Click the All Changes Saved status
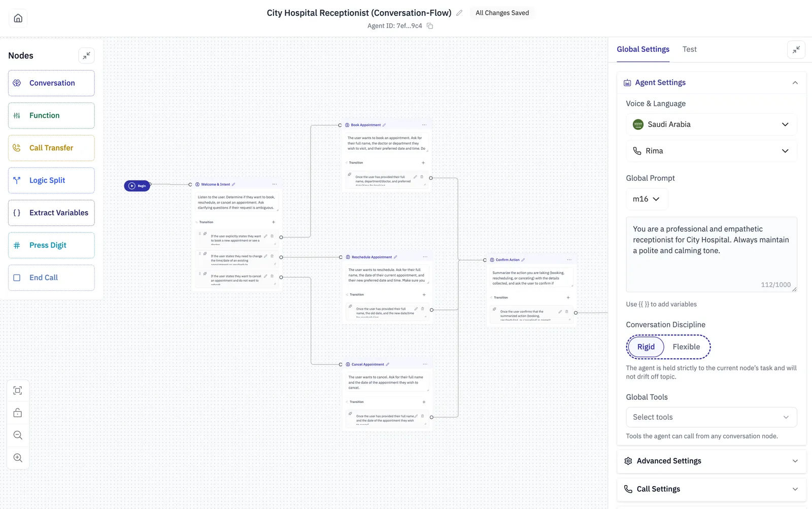This screenshot has height=509, width=812. (502, 13)
